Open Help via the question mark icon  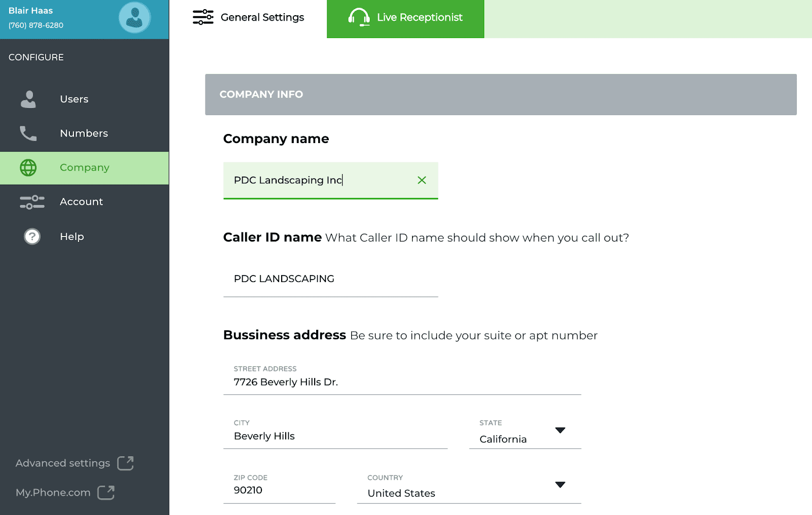(31, 236)
